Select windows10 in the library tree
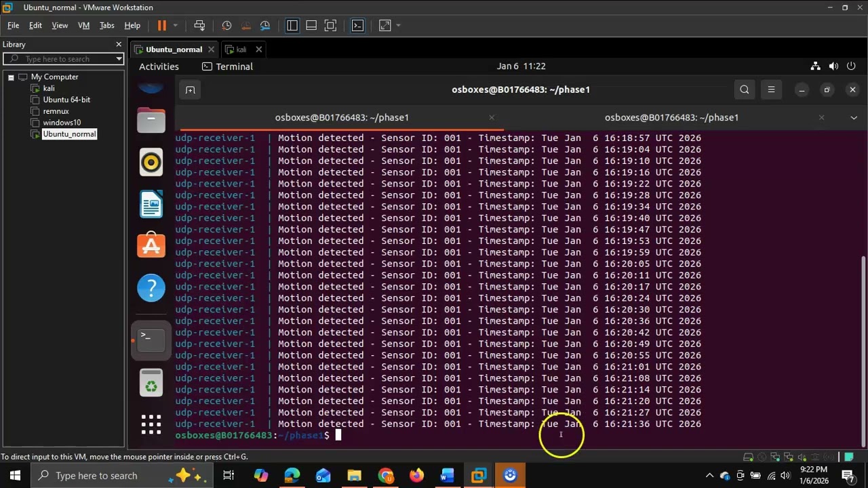Screen dimensions: 868x488 [62, 123]
